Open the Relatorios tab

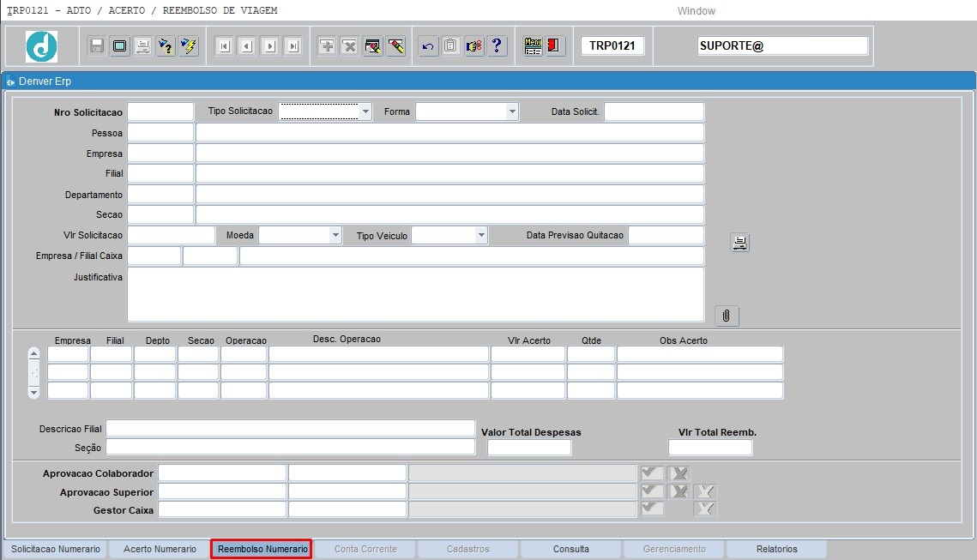[776, 549]
